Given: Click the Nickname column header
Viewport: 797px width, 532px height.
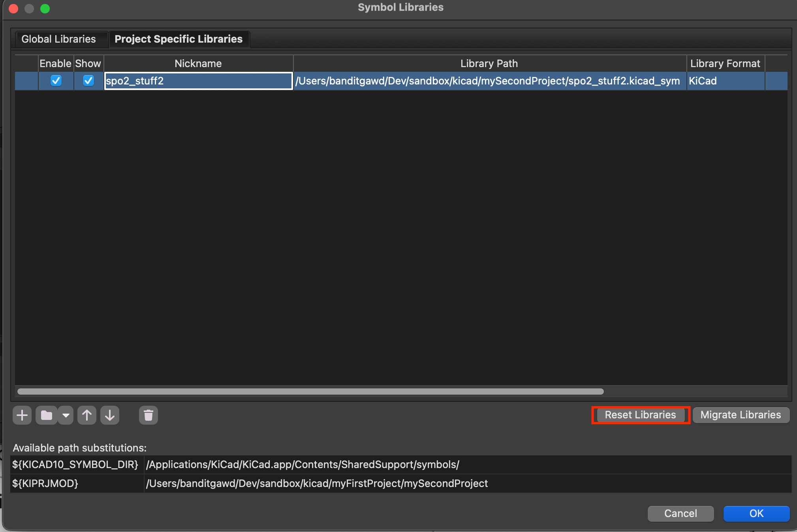Looking at the screenshot, I should coord(198,64).
